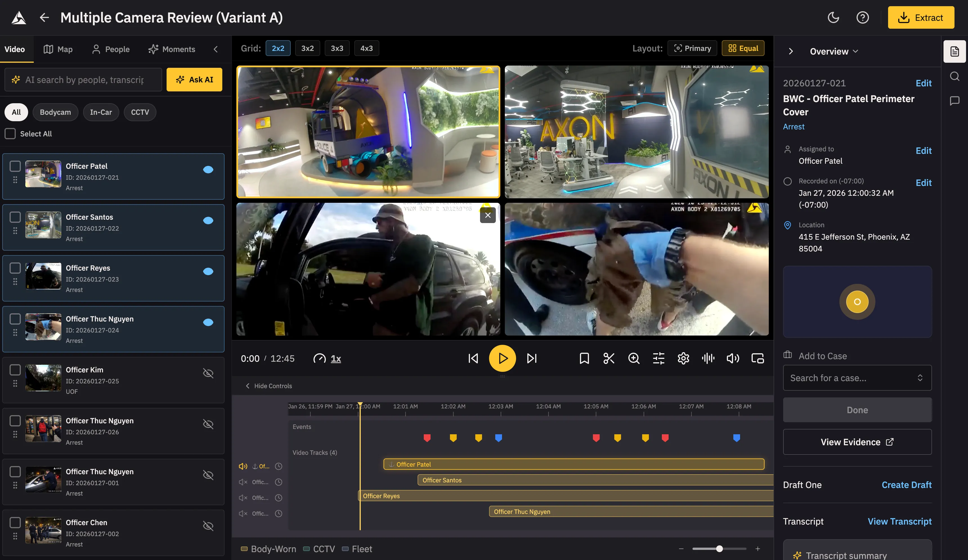Open the comments icon in right sidebar
Image resolution: width=968 pixels, height=560 pixels.
tap(954, 101)
